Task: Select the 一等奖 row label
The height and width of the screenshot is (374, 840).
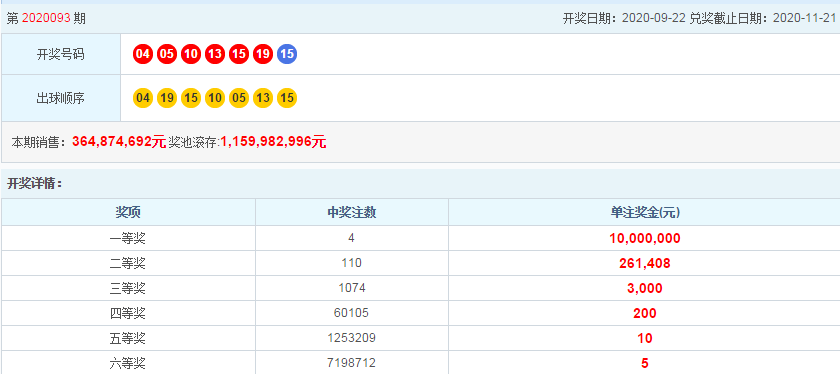Action: click(128, 238)
